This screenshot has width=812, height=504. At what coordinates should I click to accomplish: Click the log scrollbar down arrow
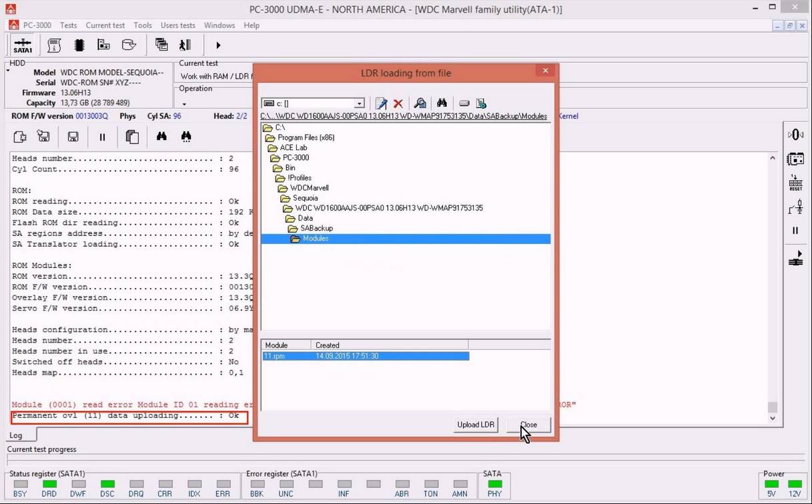tap(773, 418)
